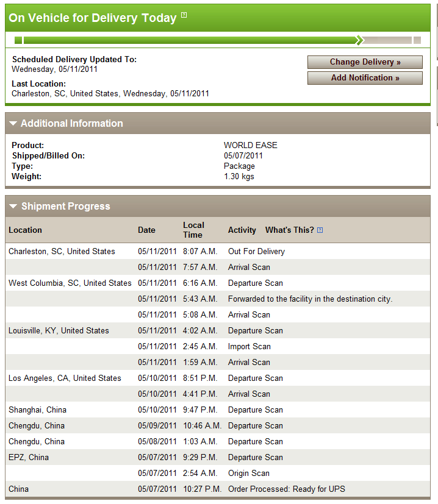Click the green delivery progress bar
Image resolution: width=438 pixels, height=504 pixels.
[190, 40]
